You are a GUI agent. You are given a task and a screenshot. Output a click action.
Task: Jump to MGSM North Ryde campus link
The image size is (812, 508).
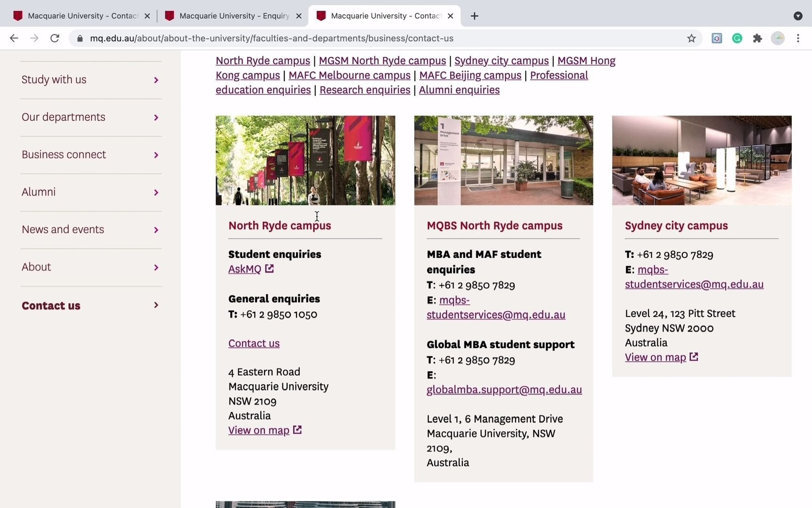coord(383,61)
